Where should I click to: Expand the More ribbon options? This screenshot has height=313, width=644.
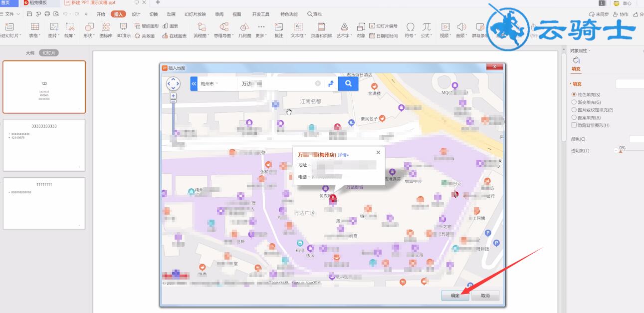point(261,30)
